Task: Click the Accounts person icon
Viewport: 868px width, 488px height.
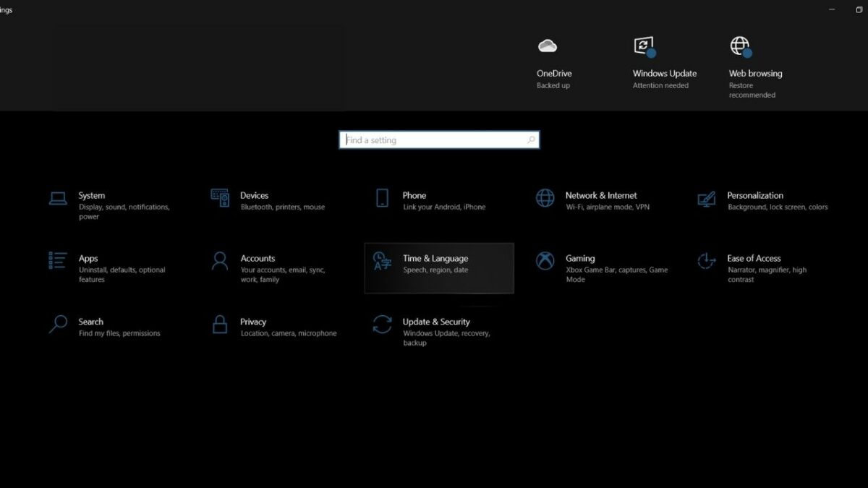Action: 220,261
